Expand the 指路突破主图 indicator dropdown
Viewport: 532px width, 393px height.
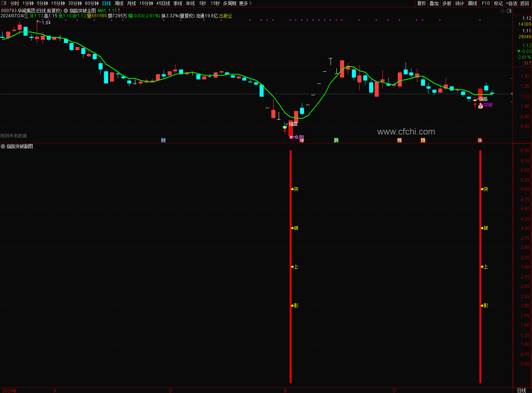point(66,11)
